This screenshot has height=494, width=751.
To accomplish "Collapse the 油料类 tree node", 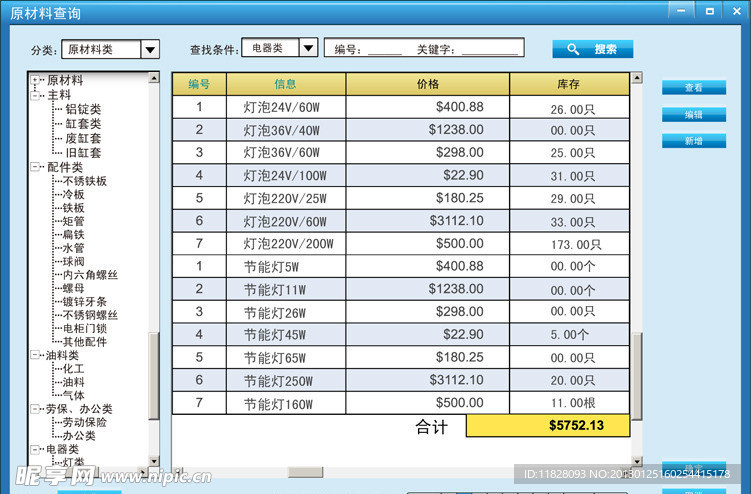I will (36, 355).
